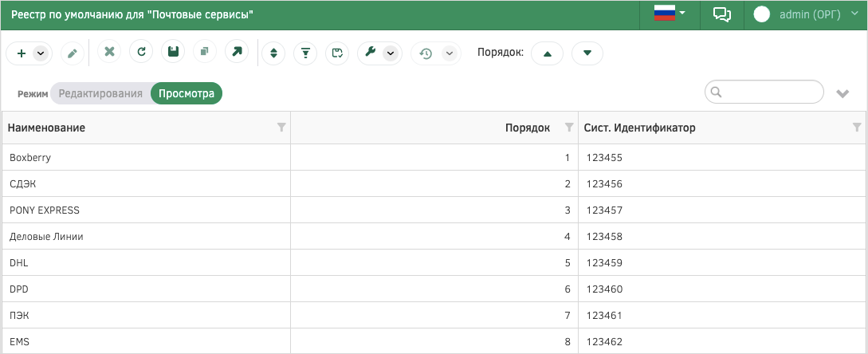This screenshot has height=354, width=868.
Task: Click the registry title text
Action: pyautogui.click(x=132, y=15)
